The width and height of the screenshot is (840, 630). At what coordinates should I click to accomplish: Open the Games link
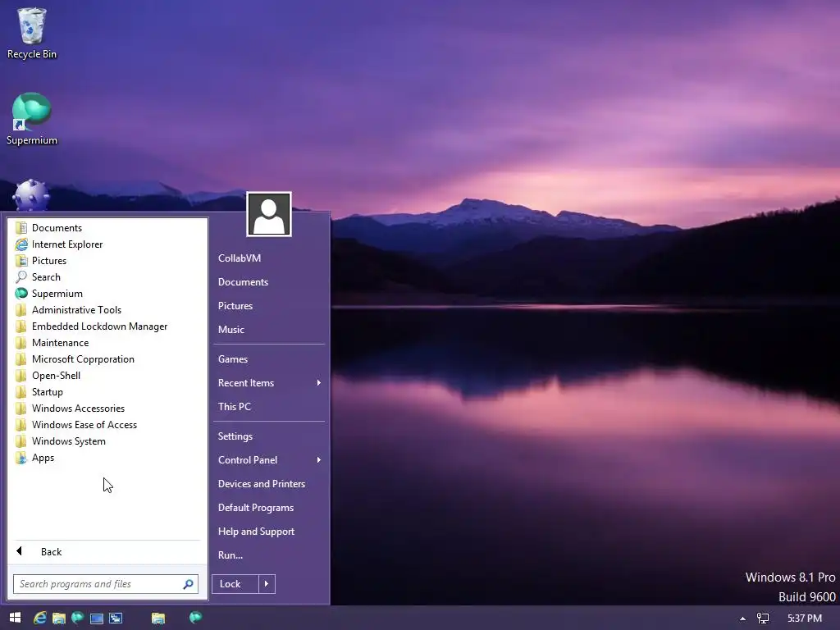coord(269,359)
